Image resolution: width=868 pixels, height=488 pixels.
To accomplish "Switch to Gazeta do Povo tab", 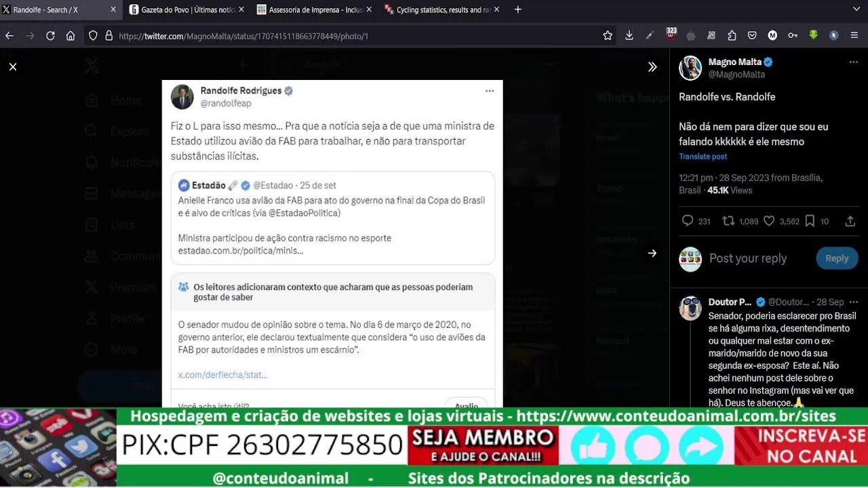I will point(189,9).
